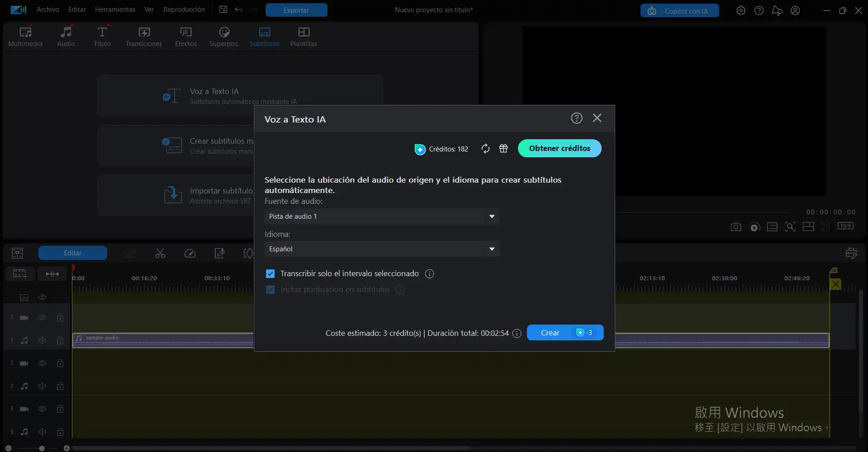Switch to the Transiciones tab
This screenshot has width=868, height=452.
tap(144, 37)
